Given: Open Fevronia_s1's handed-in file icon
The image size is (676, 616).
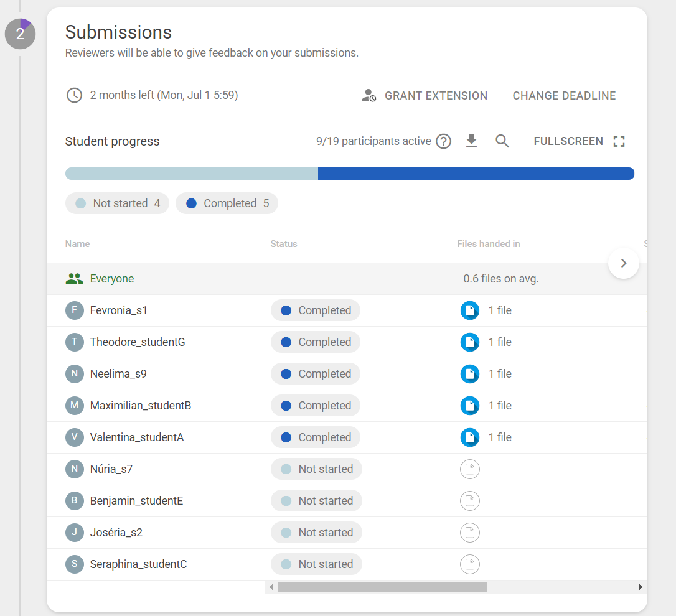Looking at the screenshot, I should (x=470, y=310).
